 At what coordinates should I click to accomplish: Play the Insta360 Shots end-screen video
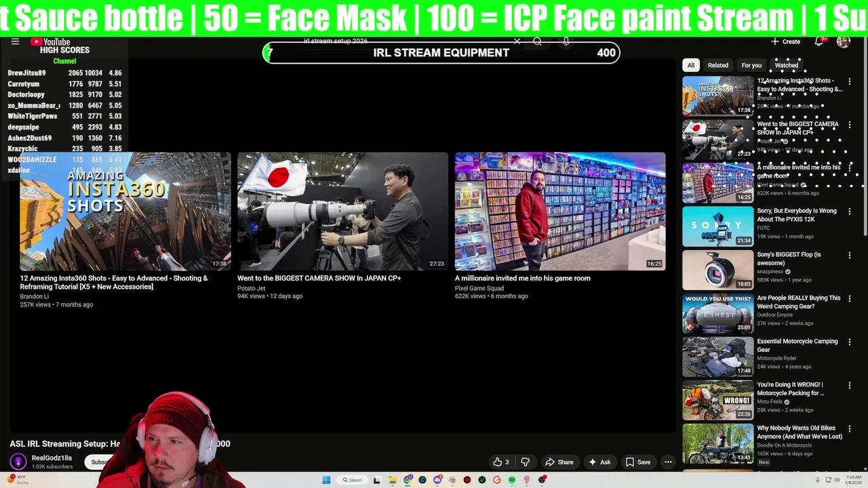pyautogui.click(x=125, y=211)
